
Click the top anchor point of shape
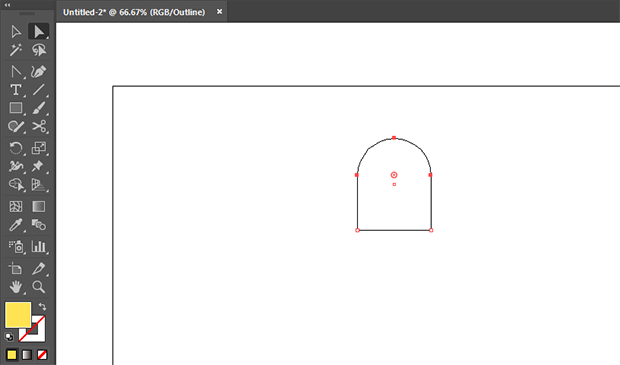click(x=394, y=138)
